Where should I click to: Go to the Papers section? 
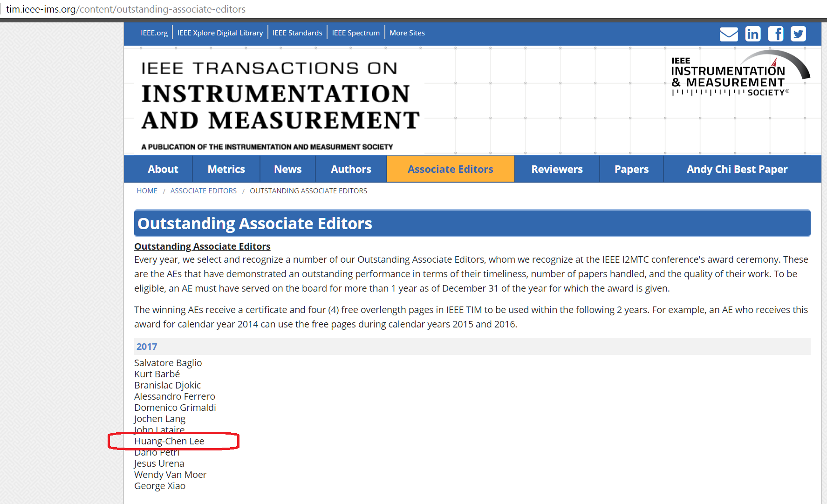(631, 169)
